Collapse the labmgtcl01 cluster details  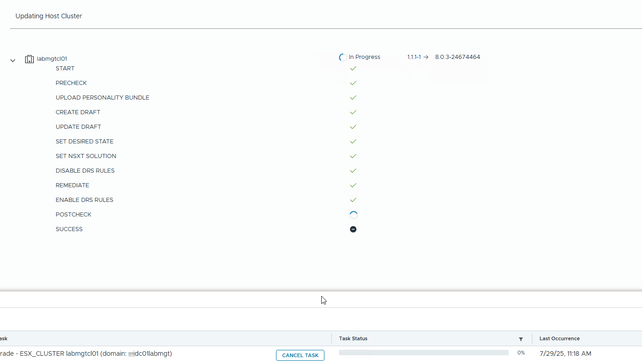pos(12,59)
